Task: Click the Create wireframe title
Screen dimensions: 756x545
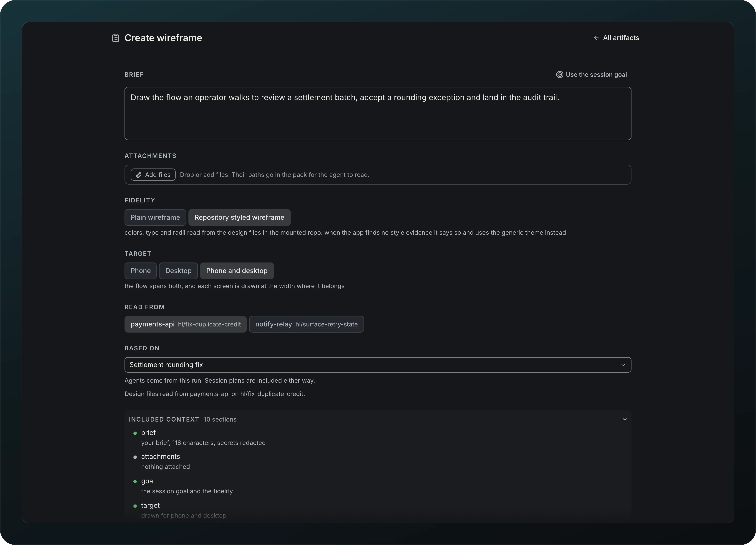Action: point(163,38)
